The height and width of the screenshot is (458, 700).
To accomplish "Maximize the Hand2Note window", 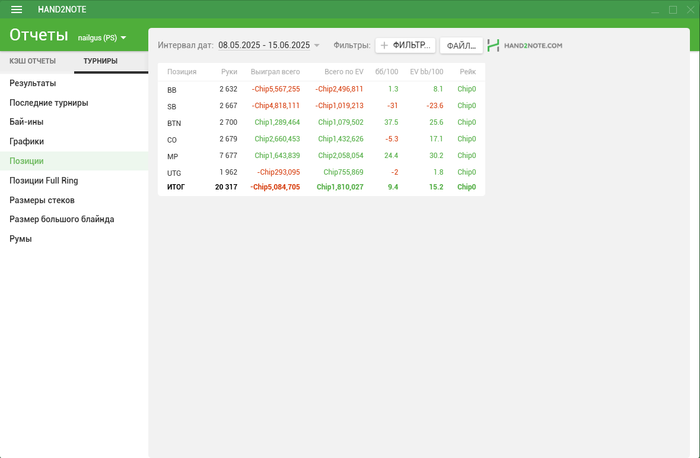I will pyautogui.click(x=673, y=10).
